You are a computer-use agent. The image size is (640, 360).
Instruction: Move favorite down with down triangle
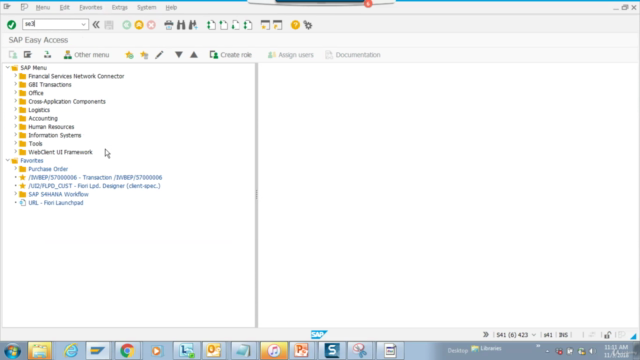(179, 55)
